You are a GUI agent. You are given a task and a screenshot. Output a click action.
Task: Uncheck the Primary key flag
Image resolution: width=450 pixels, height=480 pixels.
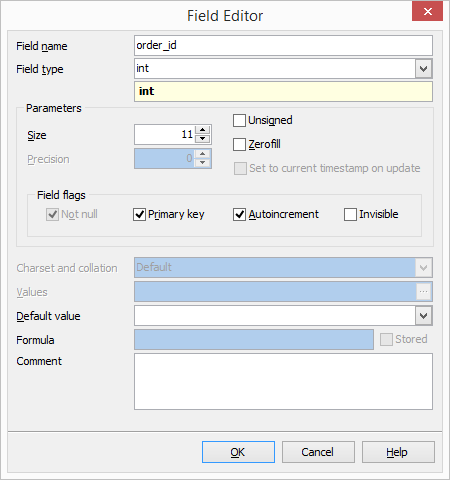(x=139, y=214)
